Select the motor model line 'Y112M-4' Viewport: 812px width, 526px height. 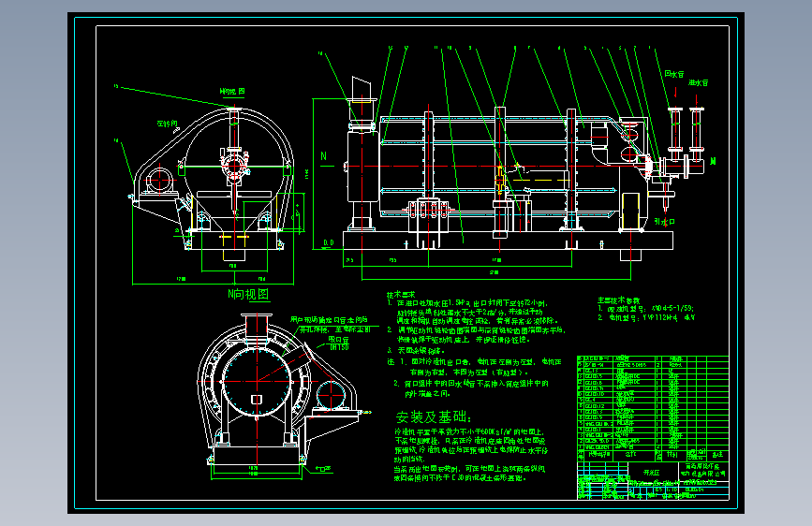click(646, 318)
